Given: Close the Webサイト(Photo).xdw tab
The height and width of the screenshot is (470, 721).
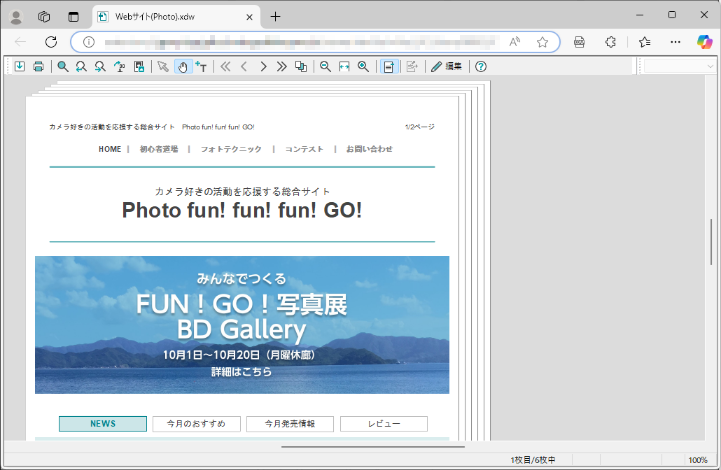Looking at the screenshot, I should click(249, 17).
